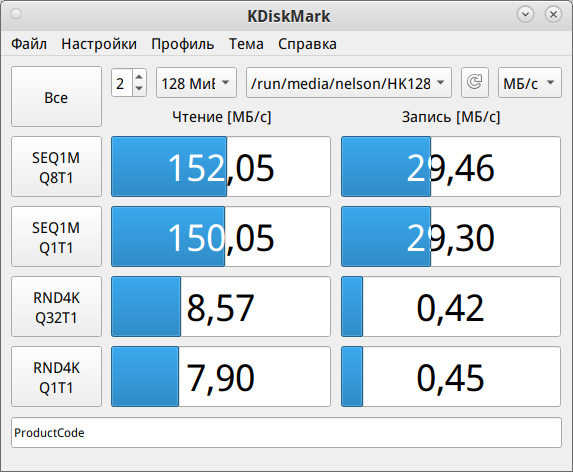Open the Файл menu
573x472 pixels.
click(x=29, y=44)
